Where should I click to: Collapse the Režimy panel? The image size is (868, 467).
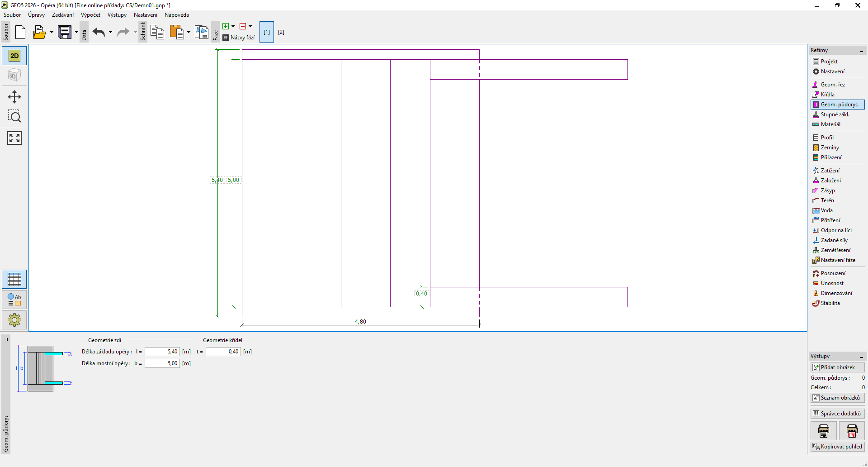pos(862,51)
